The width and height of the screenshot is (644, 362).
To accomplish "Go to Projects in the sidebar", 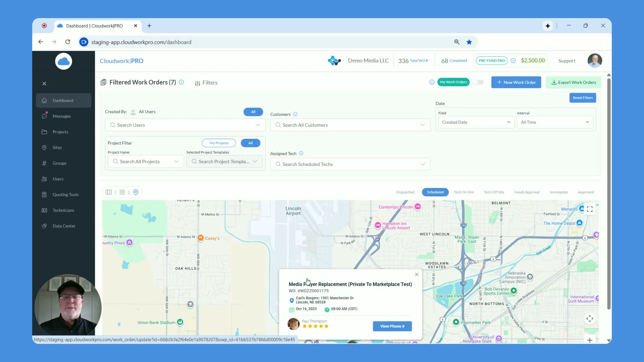I will (63, 132).
